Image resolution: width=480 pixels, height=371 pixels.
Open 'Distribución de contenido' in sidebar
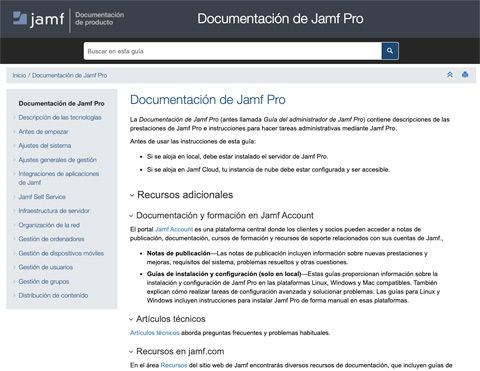(53, 295)
